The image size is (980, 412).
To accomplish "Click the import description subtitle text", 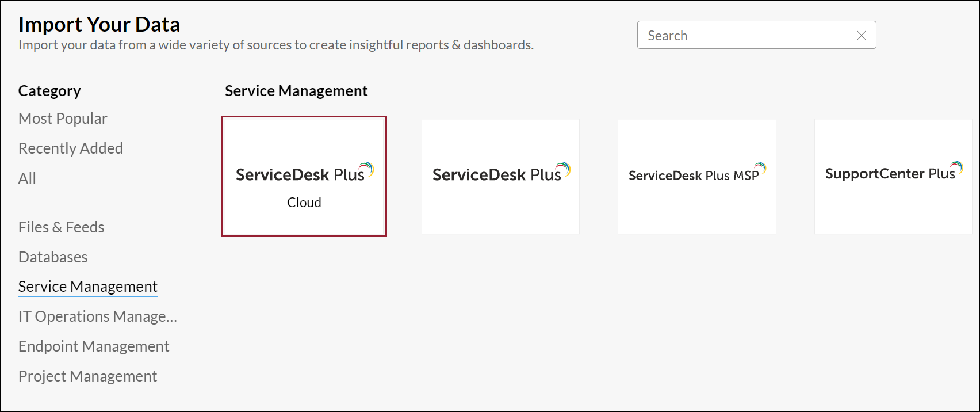I will pos(276,45).
